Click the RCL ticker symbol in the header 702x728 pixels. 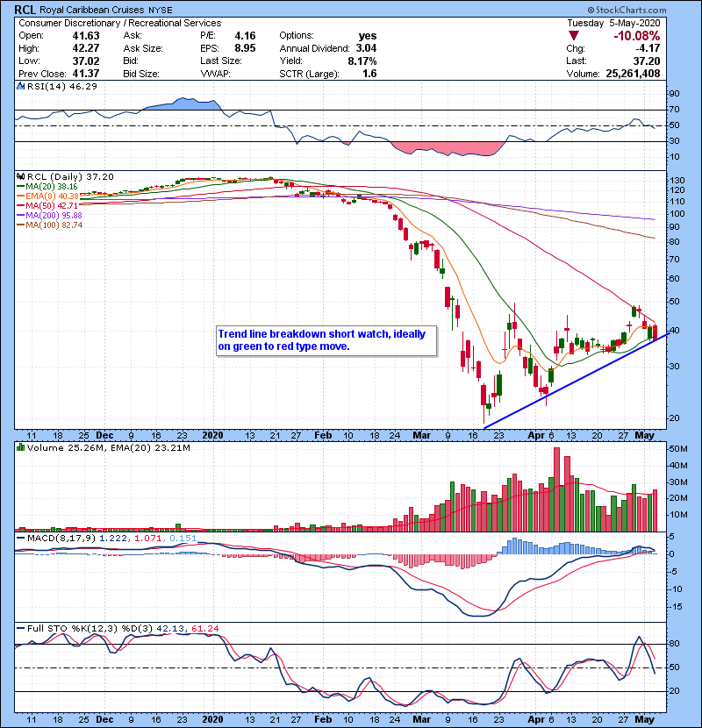tap(25, 10)
